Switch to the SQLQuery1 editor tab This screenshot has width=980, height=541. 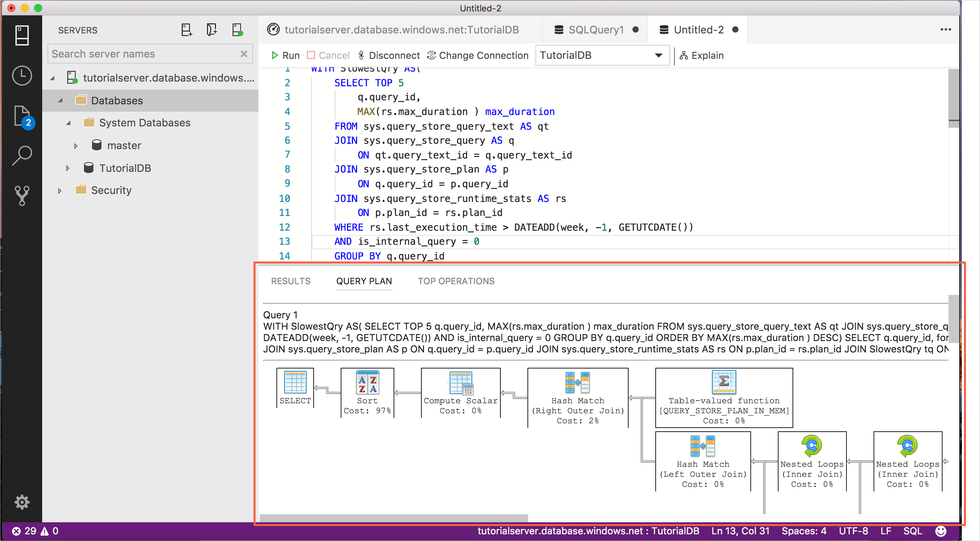tap(596, 30)
